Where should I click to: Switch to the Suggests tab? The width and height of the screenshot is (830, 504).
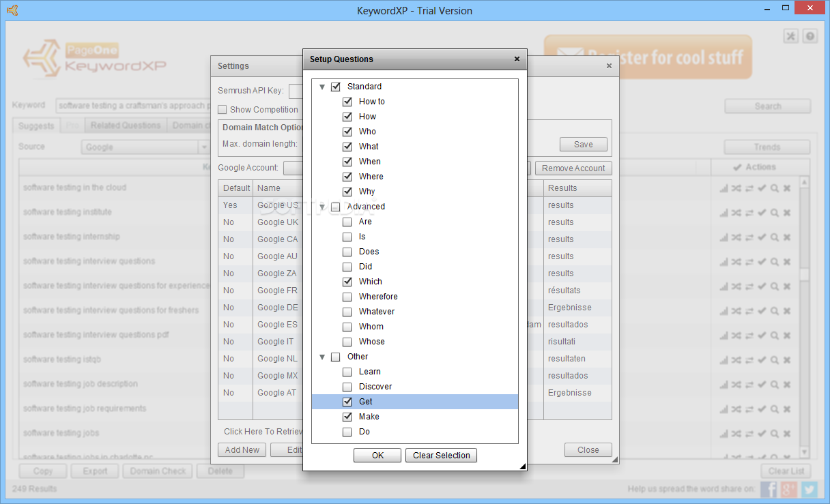[36, 125]
